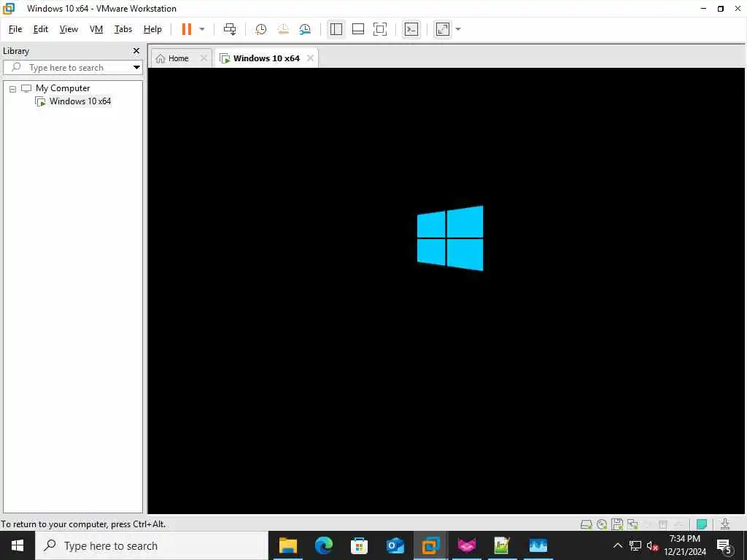Viewport: 747px width, 560px height.
Task: Click inside the VM console display
Action: [447, 290]
